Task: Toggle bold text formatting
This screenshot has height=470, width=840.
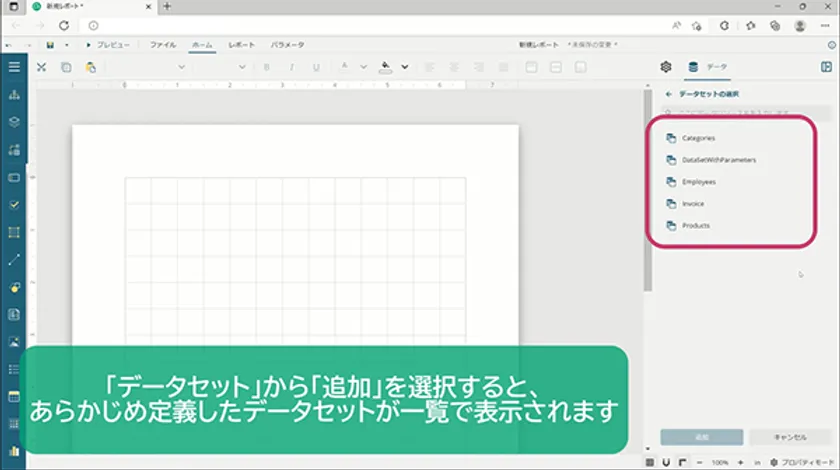Action: pos(266,67)
